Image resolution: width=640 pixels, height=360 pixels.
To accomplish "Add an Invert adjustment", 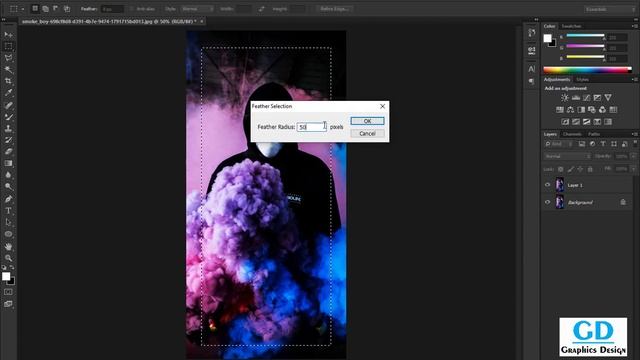I will pyautogui.click(x=565, y=122).
